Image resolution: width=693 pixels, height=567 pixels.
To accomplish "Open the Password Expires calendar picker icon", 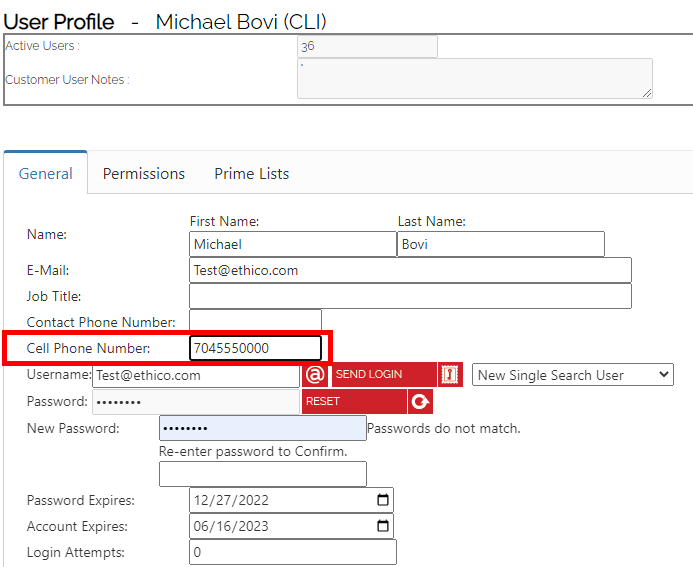I will pyautogui.click(x=383, y=500).
